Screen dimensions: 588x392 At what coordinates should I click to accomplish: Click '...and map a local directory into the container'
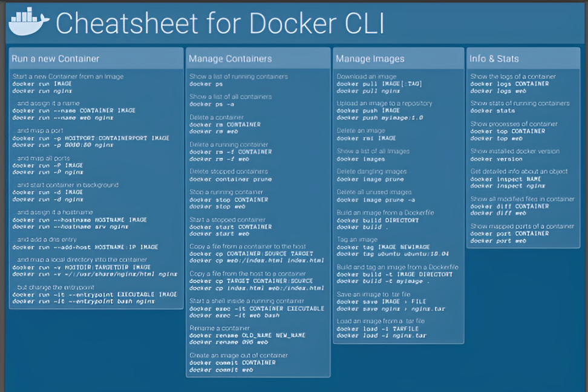(82, 260)
